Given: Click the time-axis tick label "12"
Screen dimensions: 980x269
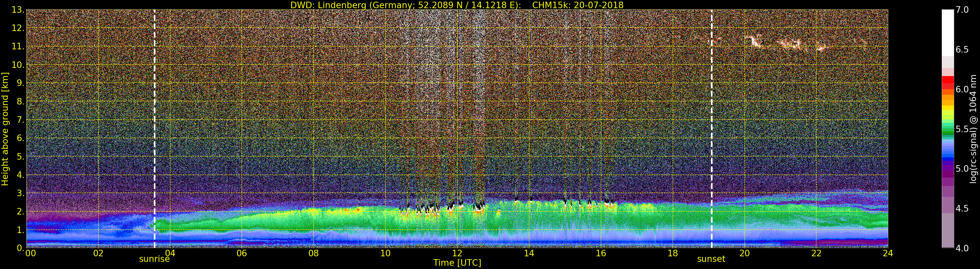Looking at the screenshot, I should click(x=457, y=253).
